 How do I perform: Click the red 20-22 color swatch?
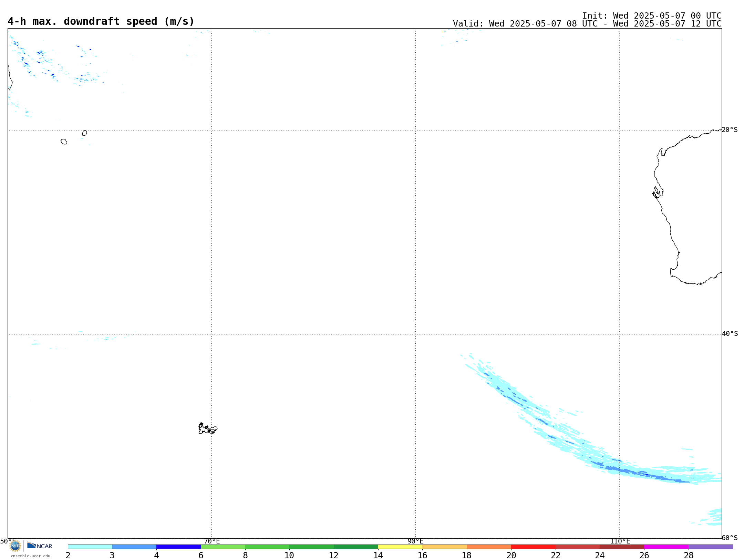point(533,547)
